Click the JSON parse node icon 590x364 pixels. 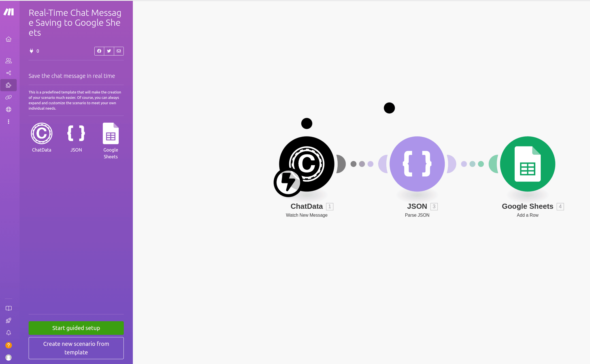(x=417, y=164)
